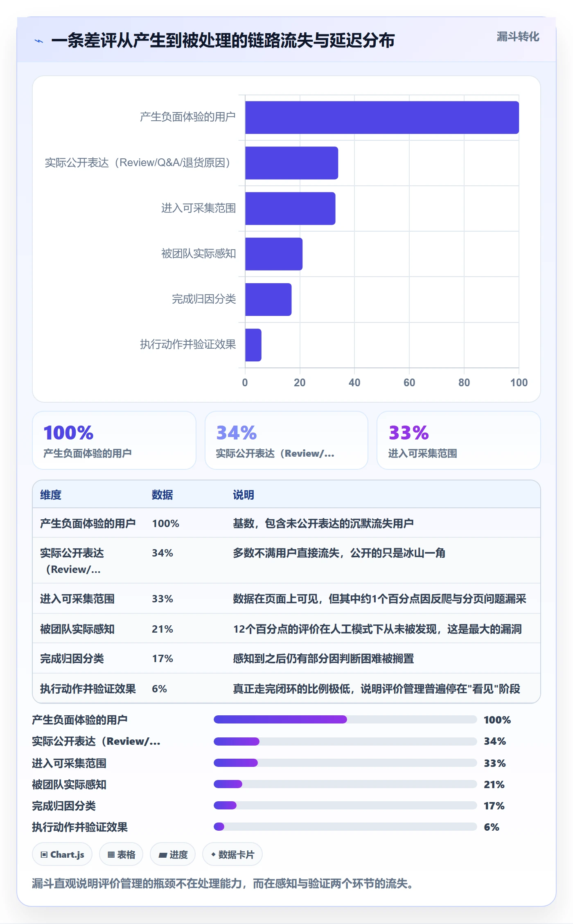The image size is (573, 924).
Task: Open the 33% stat card
Action: tap(459, 440)
